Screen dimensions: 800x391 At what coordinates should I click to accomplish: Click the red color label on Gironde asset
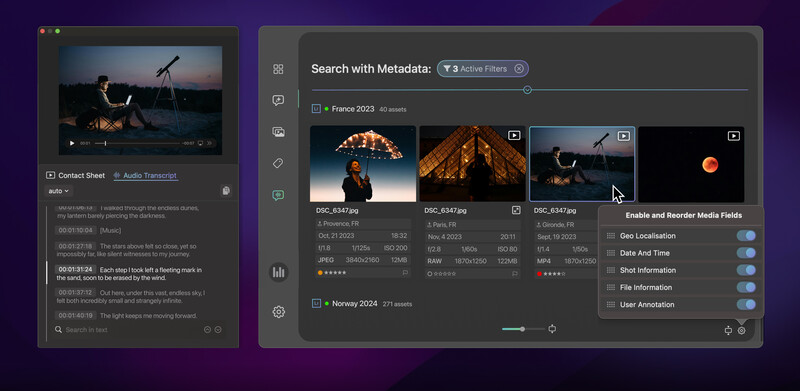[539, 274]
